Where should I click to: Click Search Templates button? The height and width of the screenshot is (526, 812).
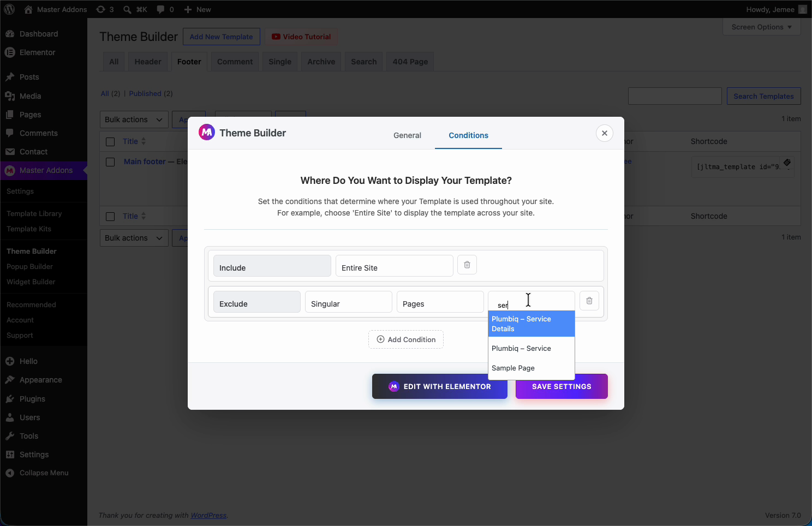click(x=764, y=96)
